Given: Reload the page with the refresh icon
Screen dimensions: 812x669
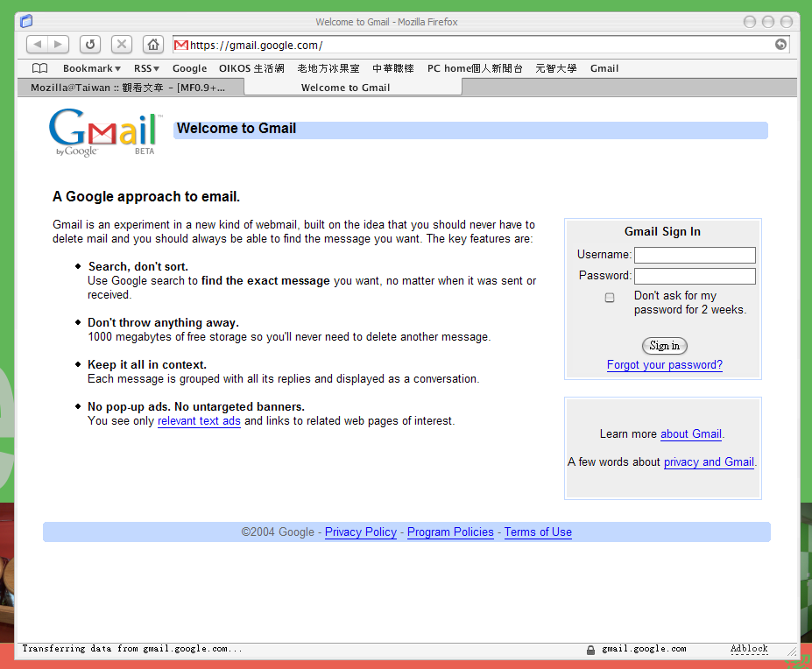Looking at the screenshot, I should tap(90, 45).
